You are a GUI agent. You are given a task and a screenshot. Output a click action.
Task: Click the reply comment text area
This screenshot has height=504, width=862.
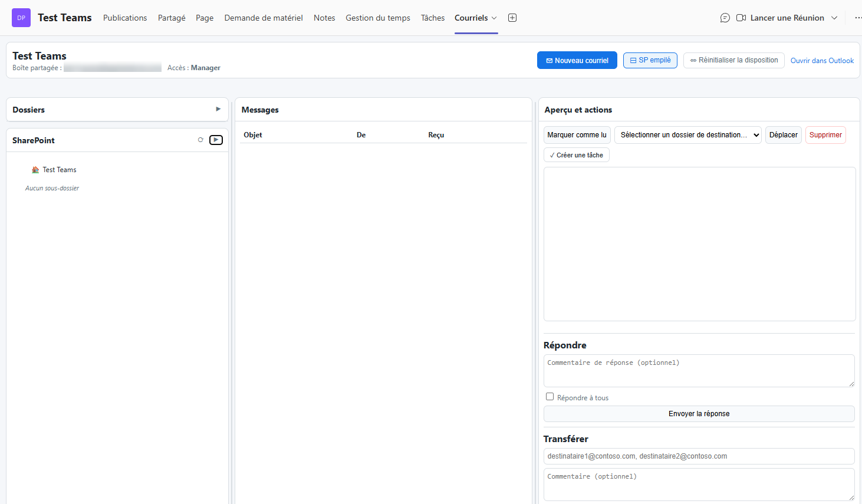(x=699, y=371)
